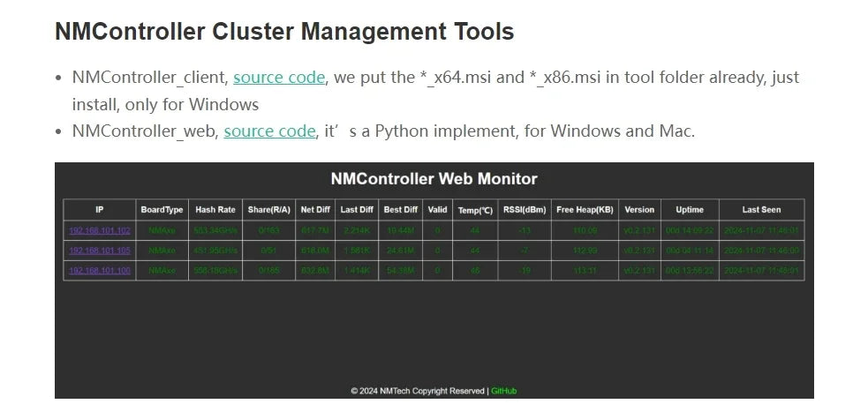868x419 pixels.
Task: Click the Hash Rate column header
Action: [215, 210]
